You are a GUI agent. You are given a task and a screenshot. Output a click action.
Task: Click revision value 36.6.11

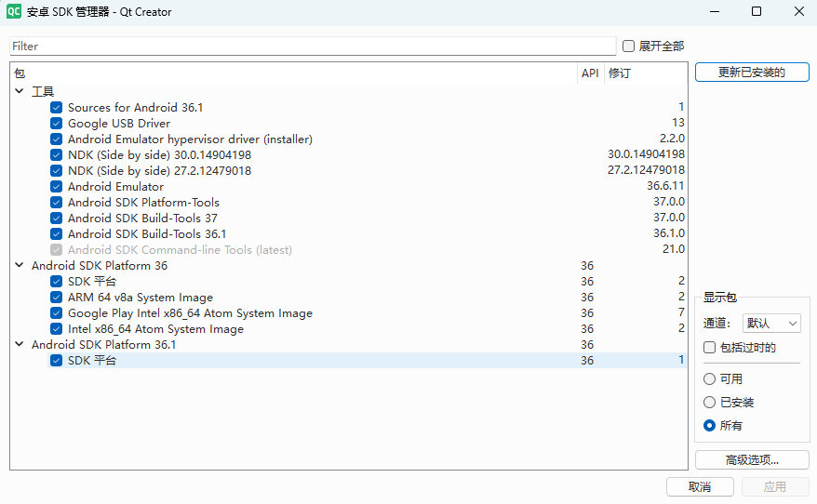point(665,186)
